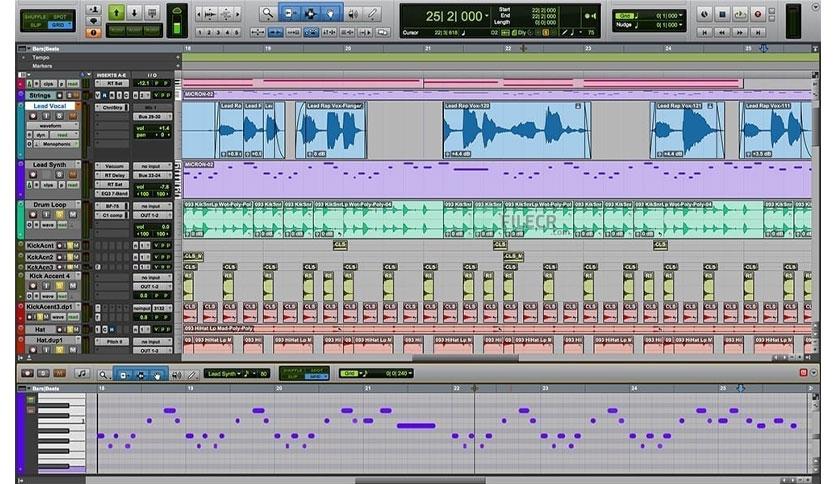The width and height of the screenshot is (836, 484).
Task: Click the Stop transport button
Action: 722,14
